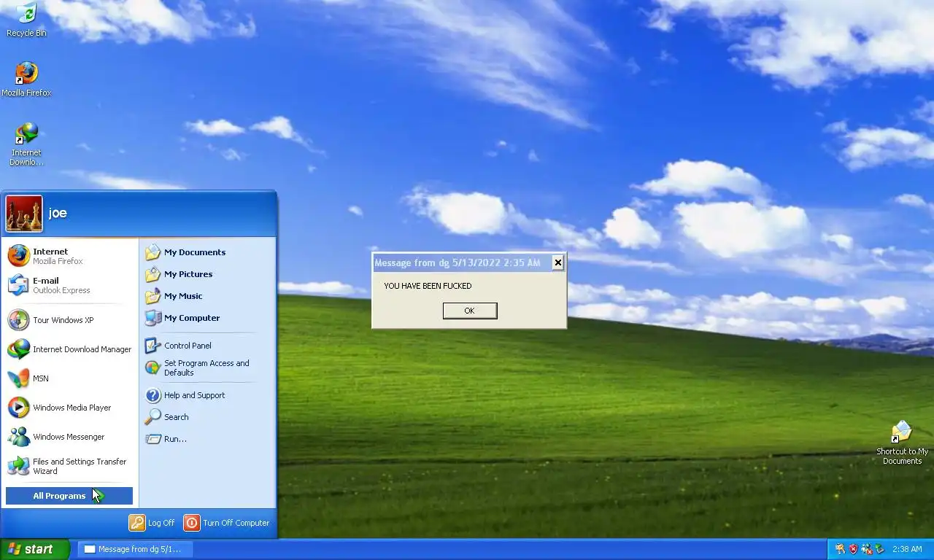The width and height of the screenshot is (934, 560).
Task: Click the Log Off button
Action: tap(152, 523)
